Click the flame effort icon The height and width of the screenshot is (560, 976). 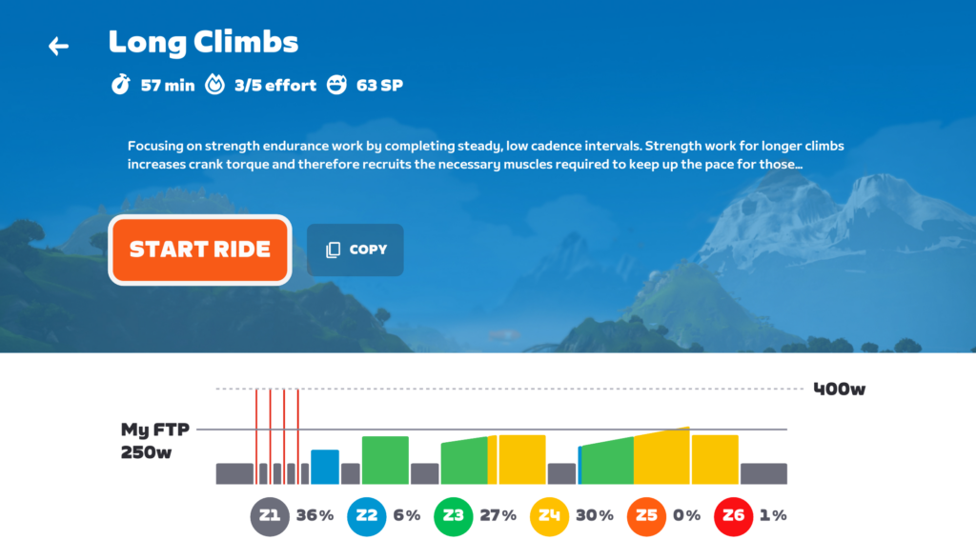coord(214,84)
